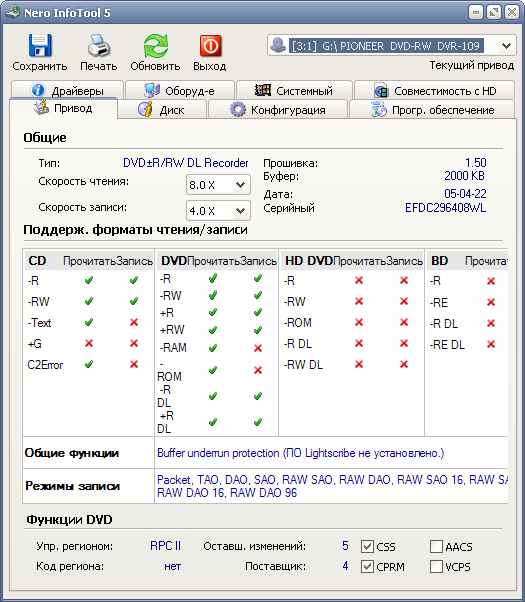
Task: Click the Nero InfoTool 5 title bar icon
Action: (13, 12)
